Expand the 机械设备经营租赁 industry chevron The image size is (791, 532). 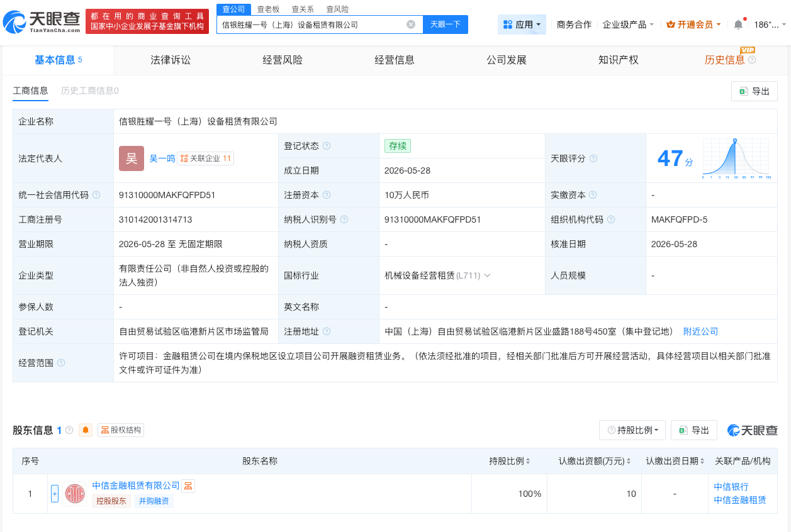487,275
